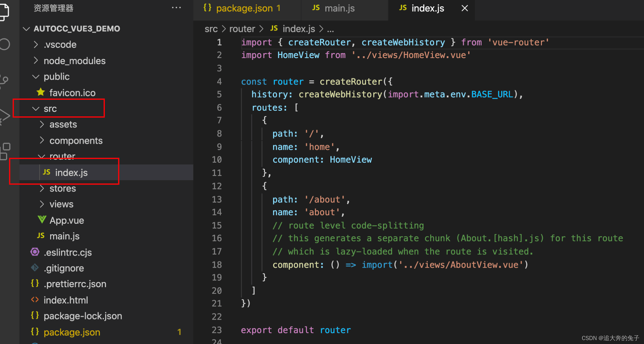This screenshot has height=344, width=644.
Task: Click BASE_URL on line 5
Action: tap(492, 94)
